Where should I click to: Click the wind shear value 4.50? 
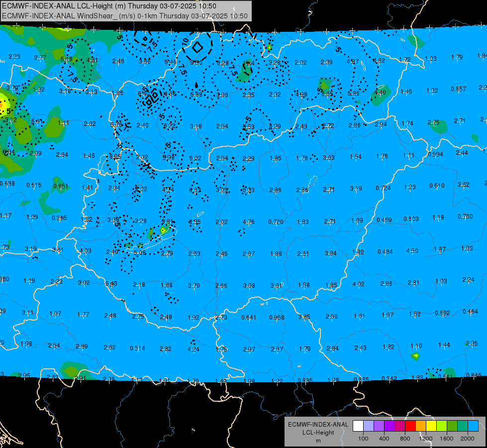[412, 251]
